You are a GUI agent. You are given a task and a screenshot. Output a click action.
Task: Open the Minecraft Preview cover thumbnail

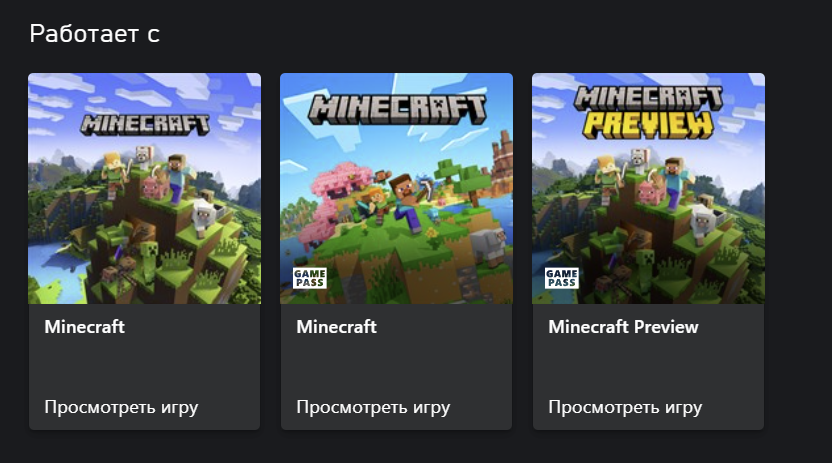click(648, 188)
